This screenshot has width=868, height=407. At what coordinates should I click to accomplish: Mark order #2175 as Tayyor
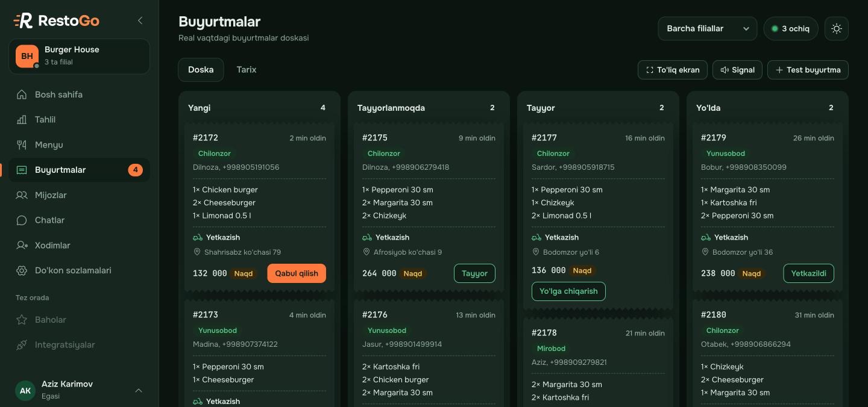[x=474, y=273]
